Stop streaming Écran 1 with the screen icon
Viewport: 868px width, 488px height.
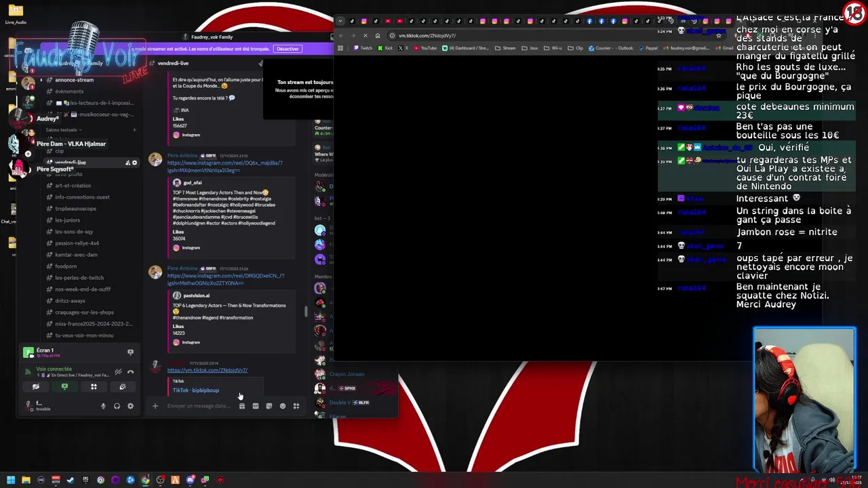pyautogui.click(x=130, y=352)
